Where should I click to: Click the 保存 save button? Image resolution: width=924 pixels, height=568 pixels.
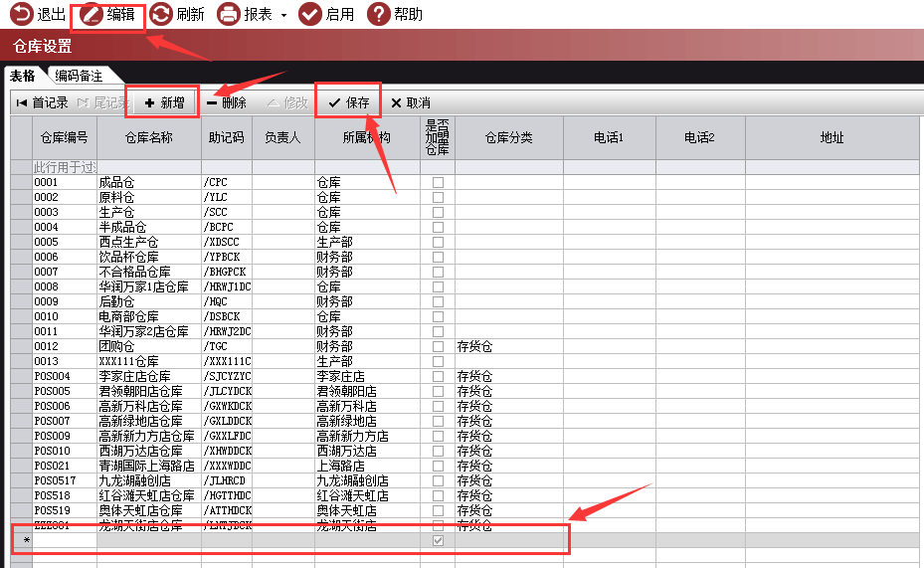[349, 103]
